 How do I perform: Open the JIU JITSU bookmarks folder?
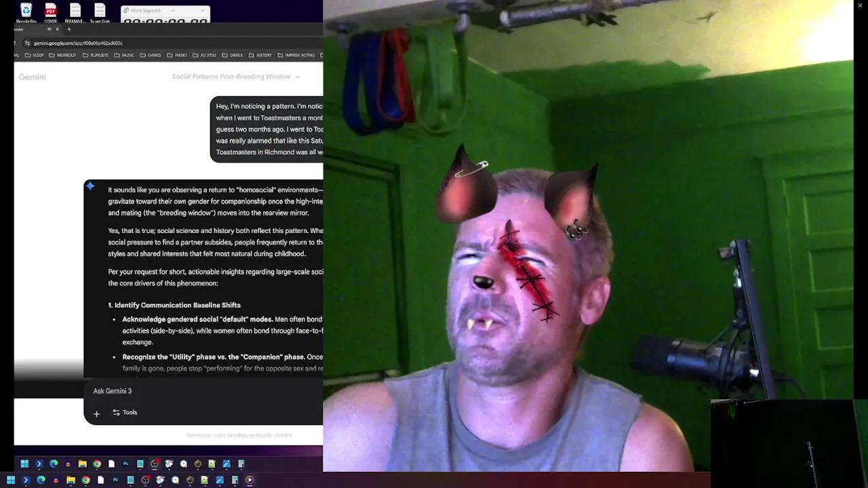click(x=204, y=55)
